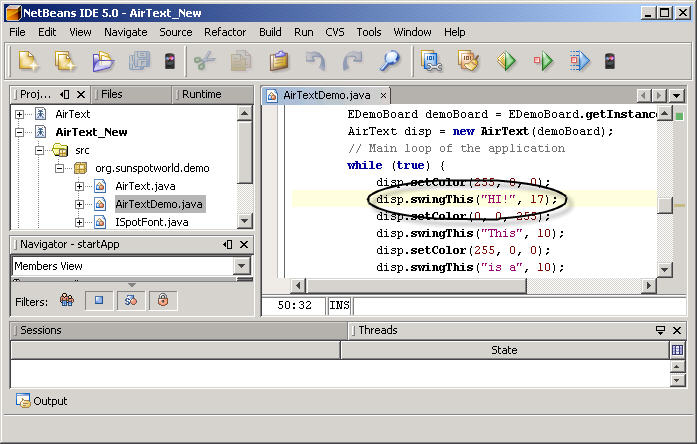The image size is (697, 444).
Task: Expand the ISpotFont.java file node
Action: tap(80, 222)
